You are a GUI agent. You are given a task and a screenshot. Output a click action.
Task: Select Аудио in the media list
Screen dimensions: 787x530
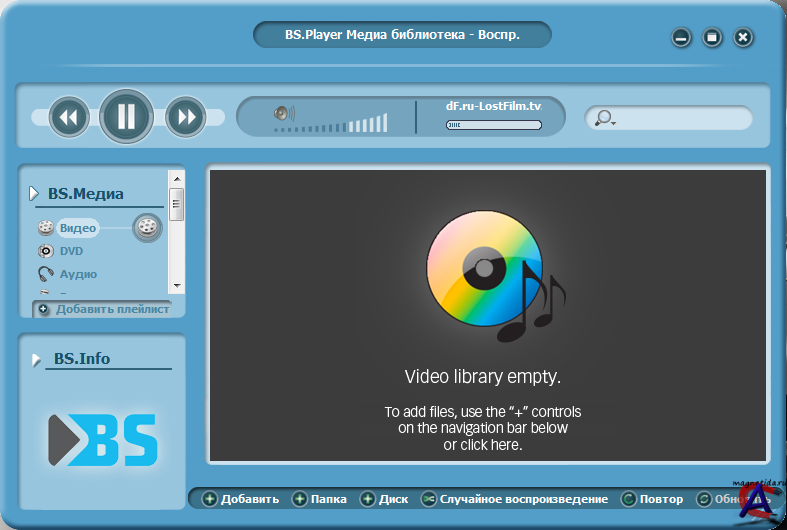click(78, 274)
